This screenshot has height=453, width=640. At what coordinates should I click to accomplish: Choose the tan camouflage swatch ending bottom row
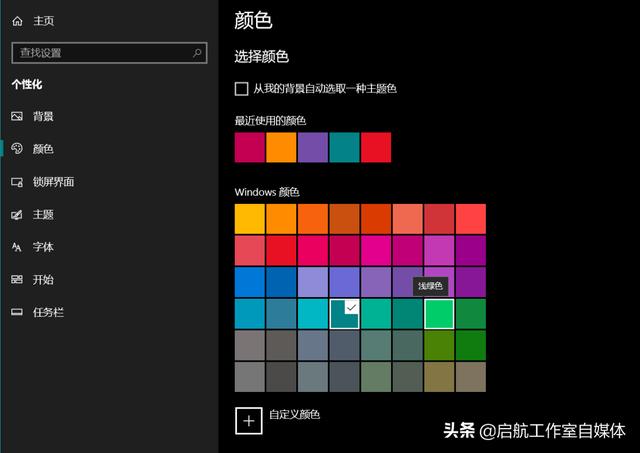(471, 377)
